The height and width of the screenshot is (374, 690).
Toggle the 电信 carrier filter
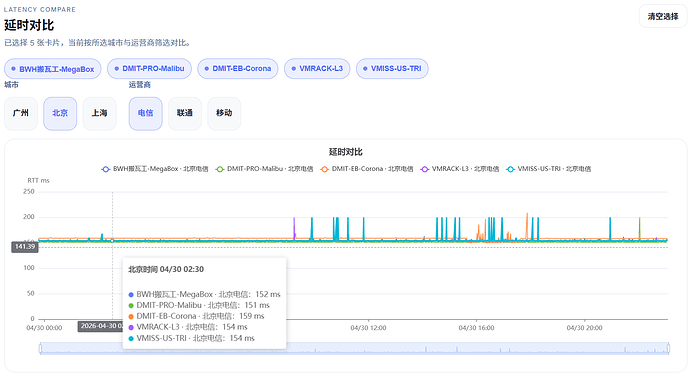coord(145,114)
